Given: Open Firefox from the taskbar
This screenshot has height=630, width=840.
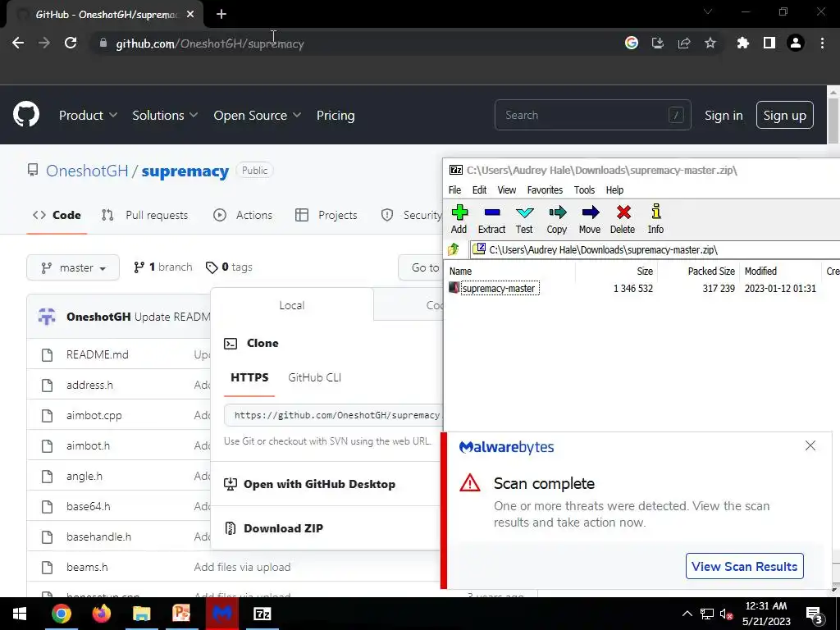Looking at the screenshot, I should (x=101, y=614).
